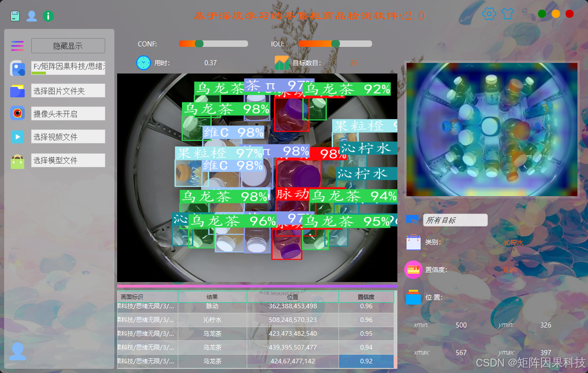Click the green window control dot
The height and width of the screenshot is (373, 588).
(542, 14)
